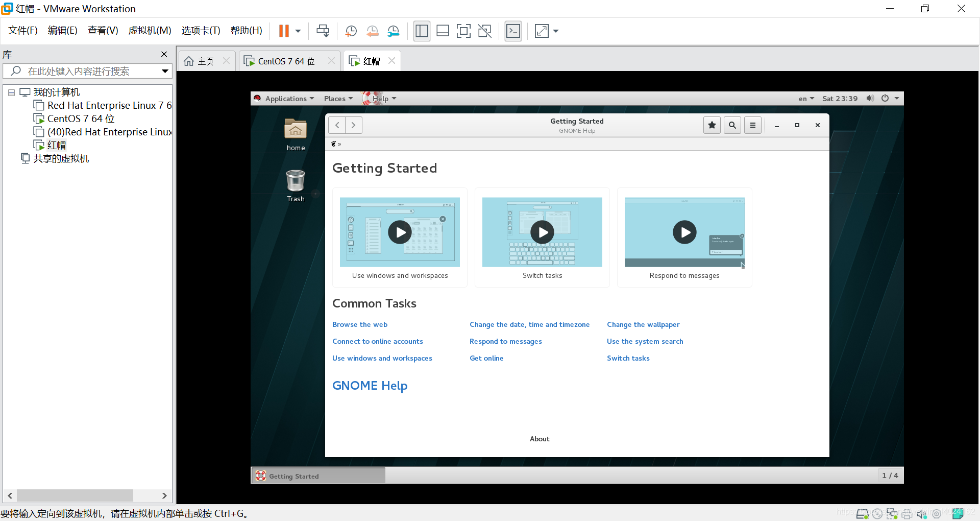Select Red Hat Enterprise Linux 7 in library
980x521 pixels.
pos(103,105)
